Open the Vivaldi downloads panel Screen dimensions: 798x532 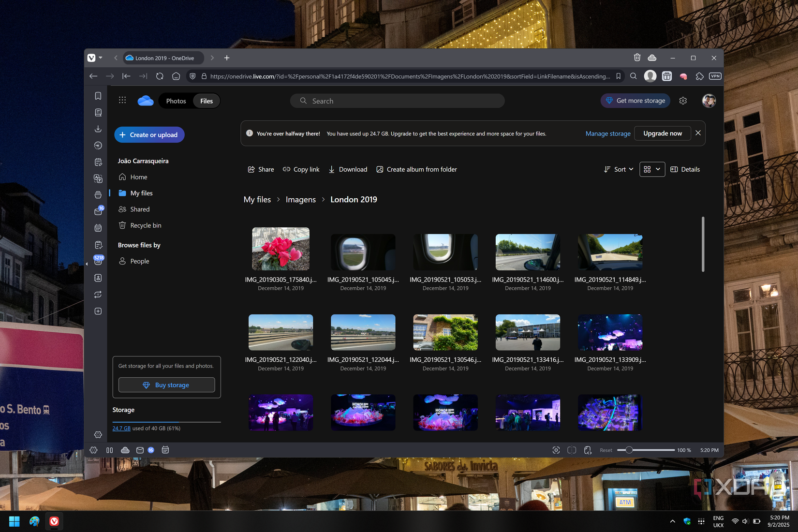pos(98,129)
